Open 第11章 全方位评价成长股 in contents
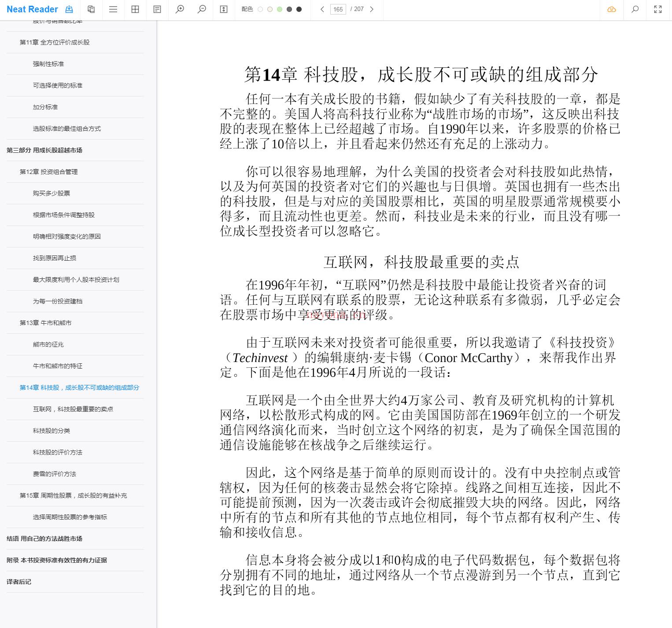The image size is (672, 628). coord(55,42)
